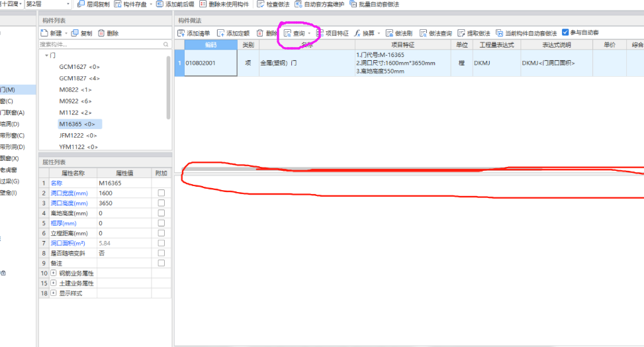This screenshot has width=644, height=347.
Task: Click 当前构件自动套做法 icon
Action: 500,33
